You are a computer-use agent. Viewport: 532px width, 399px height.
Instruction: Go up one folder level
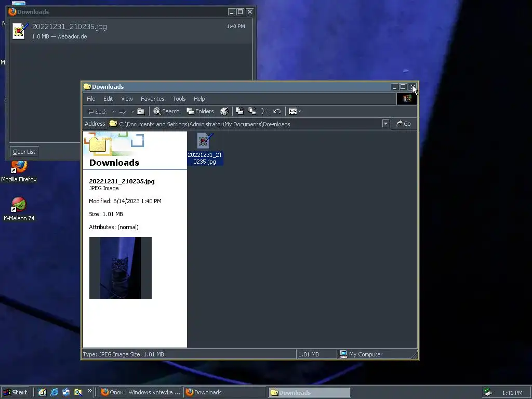point(141,111)
